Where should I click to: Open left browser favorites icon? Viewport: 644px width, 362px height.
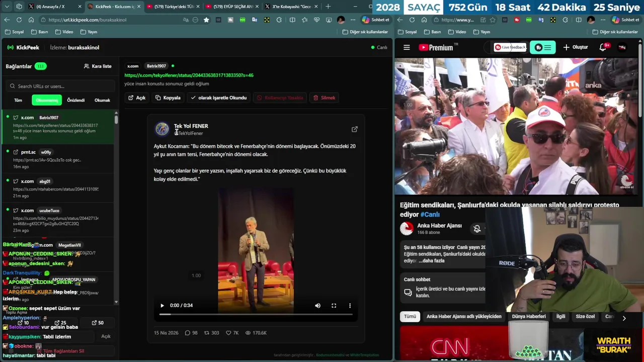(x=304, y=20)
